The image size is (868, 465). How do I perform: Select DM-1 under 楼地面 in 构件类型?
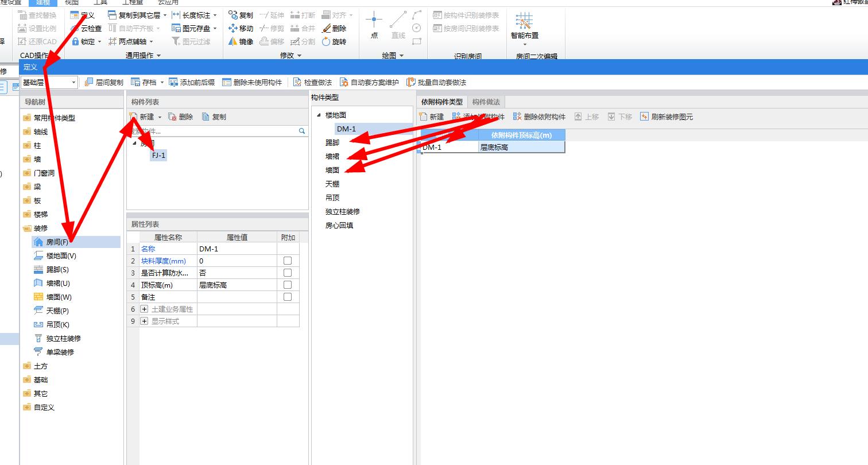[346, 129]
